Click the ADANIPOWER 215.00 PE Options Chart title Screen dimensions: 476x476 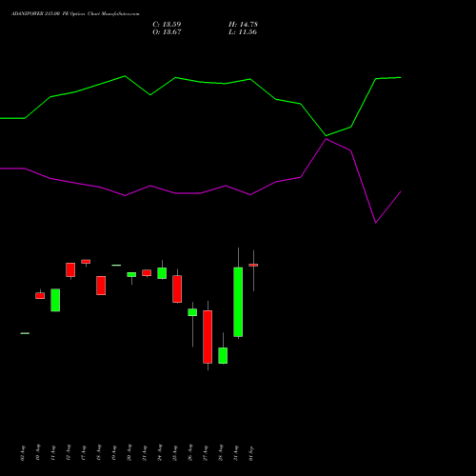(75, 14)
